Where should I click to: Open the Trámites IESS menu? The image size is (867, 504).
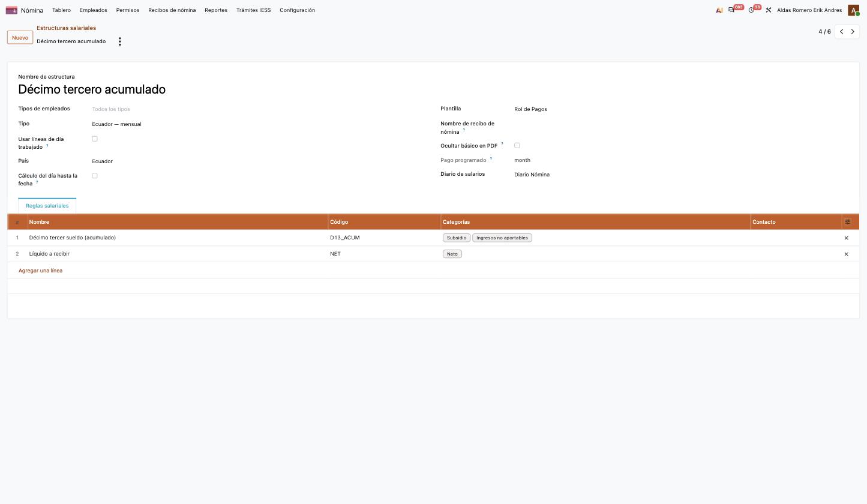253,10
